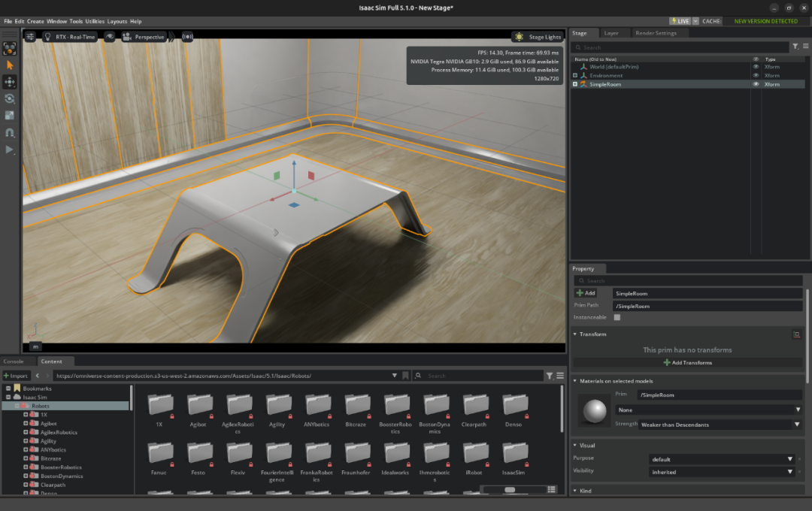The image size is (812, 511).
Task: Activate the Rotate tool
Action: pyautogui.click(x=9, y=98)
